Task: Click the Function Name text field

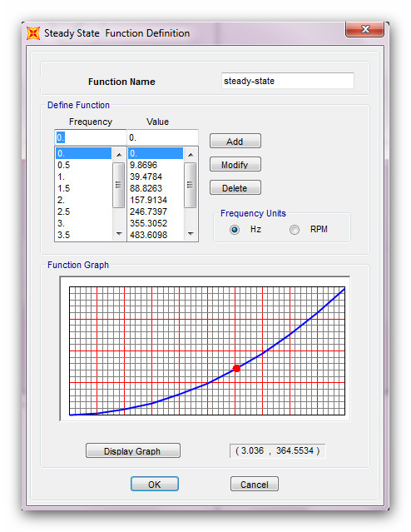Action: (x=288, y=81)
